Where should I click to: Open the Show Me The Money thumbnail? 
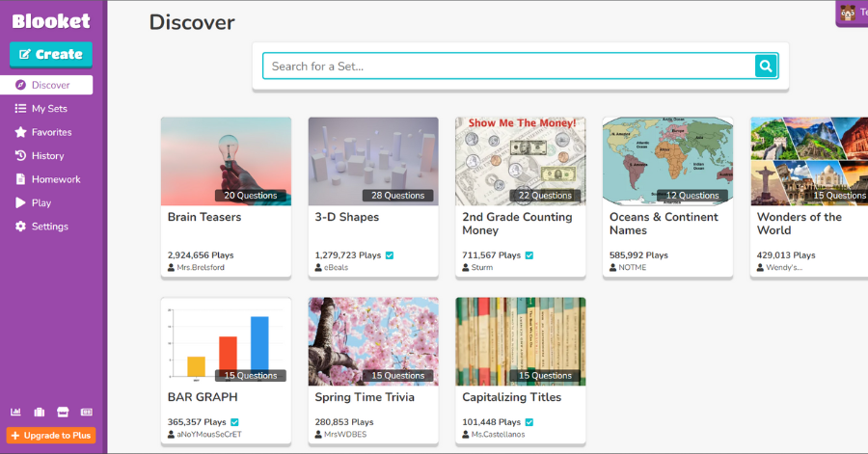click(x=521, y=162)
